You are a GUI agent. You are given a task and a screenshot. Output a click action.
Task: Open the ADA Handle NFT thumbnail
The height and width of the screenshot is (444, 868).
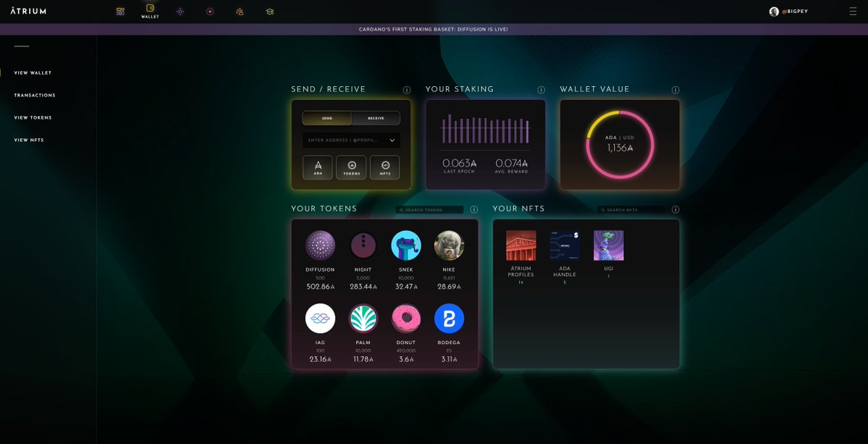coord(565,246)
